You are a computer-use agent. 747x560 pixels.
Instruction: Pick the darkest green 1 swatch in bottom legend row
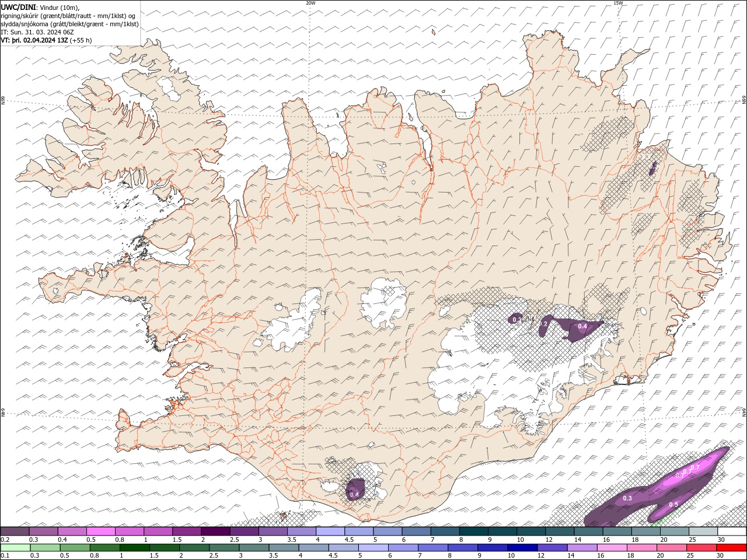(135, 548)
